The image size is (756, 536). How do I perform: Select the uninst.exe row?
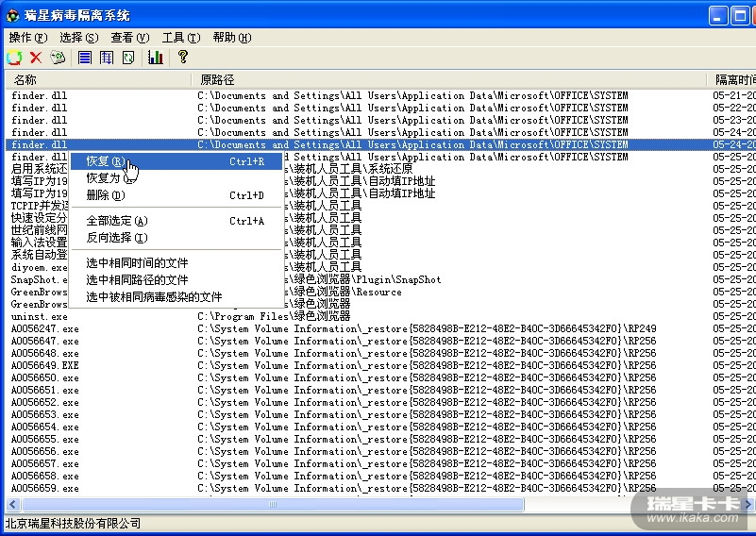point(380,317)
